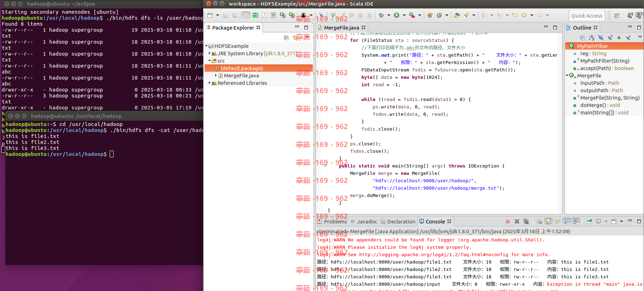Click Collapse All in Outline view

coord(582,38)
